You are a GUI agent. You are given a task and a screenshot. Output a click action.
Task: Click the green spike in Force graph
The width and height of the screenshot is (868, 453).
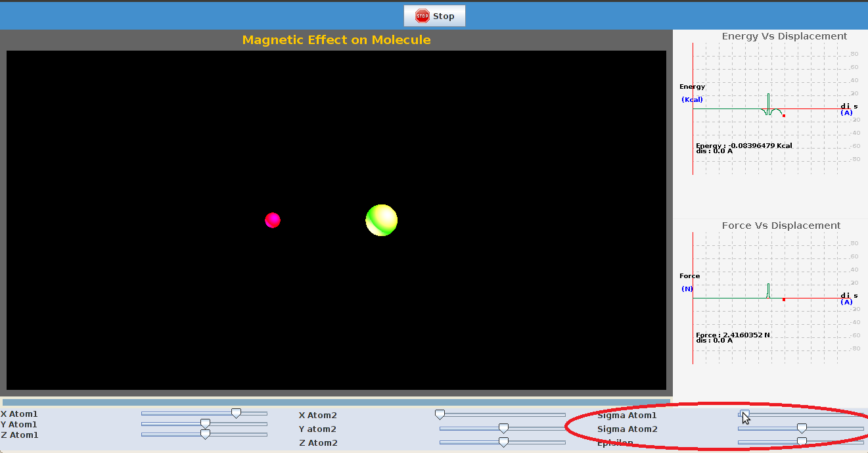[769, 291]
